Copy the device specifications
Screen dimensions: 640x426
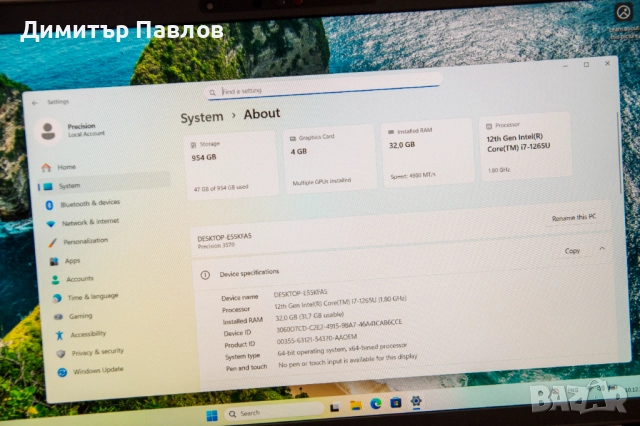coord(572,251)
